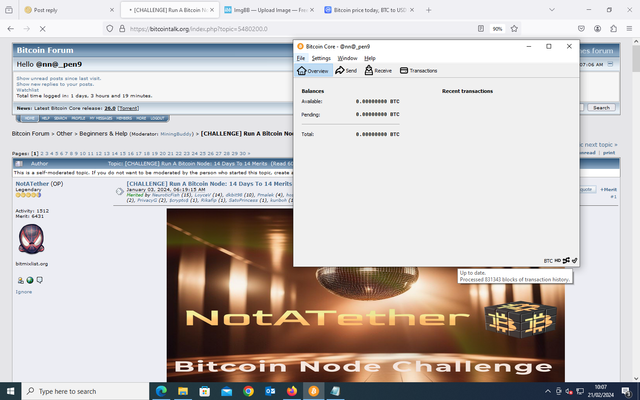Open File Explorer from the taskbar

pos(183,391)
